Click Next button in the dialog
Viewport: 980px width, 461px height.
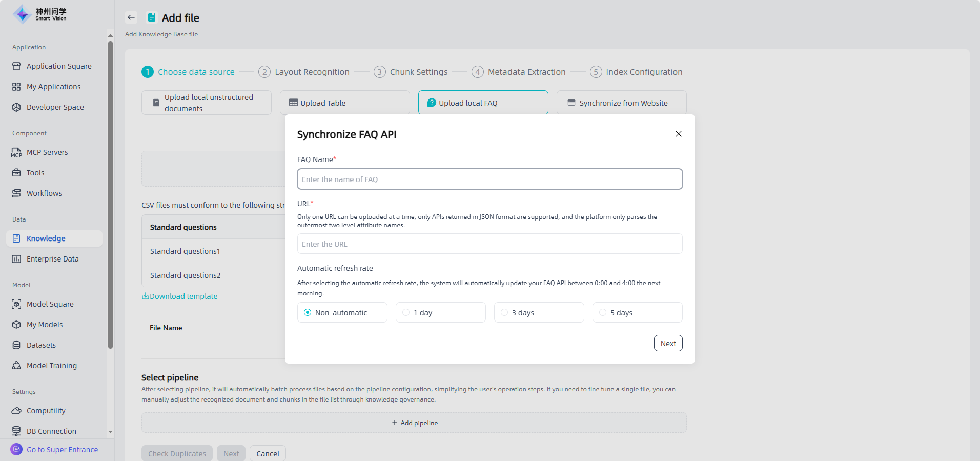point(668,343)
